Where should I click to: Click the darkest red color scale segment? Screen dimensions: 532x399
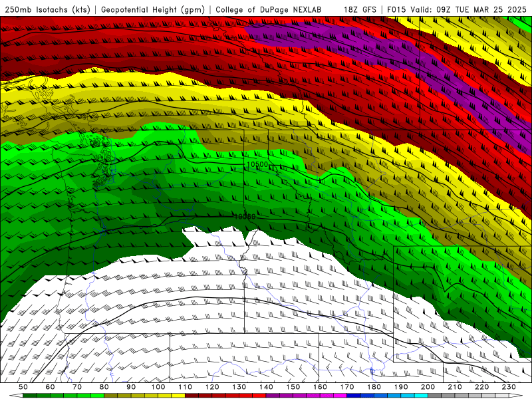[192, 395]
